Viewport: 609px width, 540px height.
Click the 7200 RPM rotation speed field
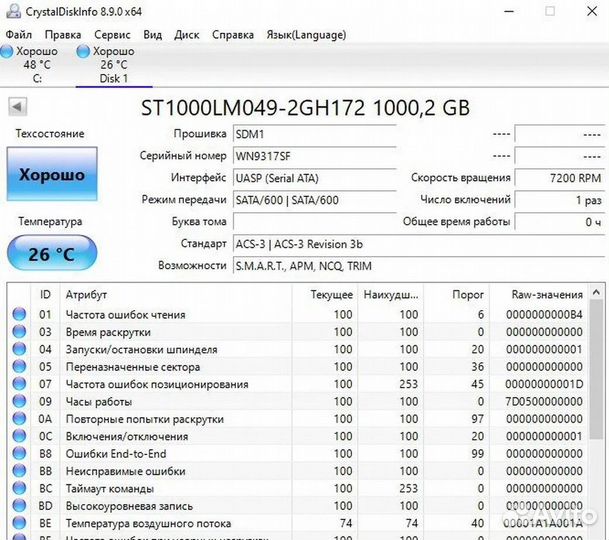click(559, 178)
